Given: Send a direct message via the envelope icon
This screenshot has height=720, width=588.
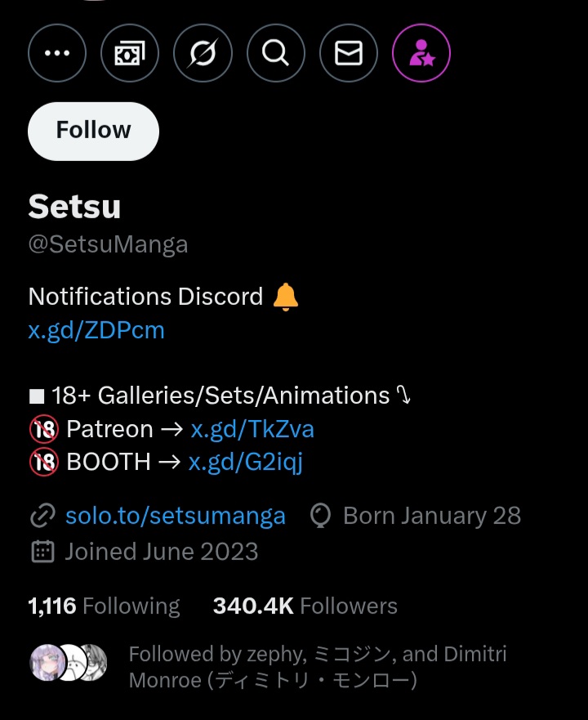Looking at the screenshot, I should (x=349, y=53).
